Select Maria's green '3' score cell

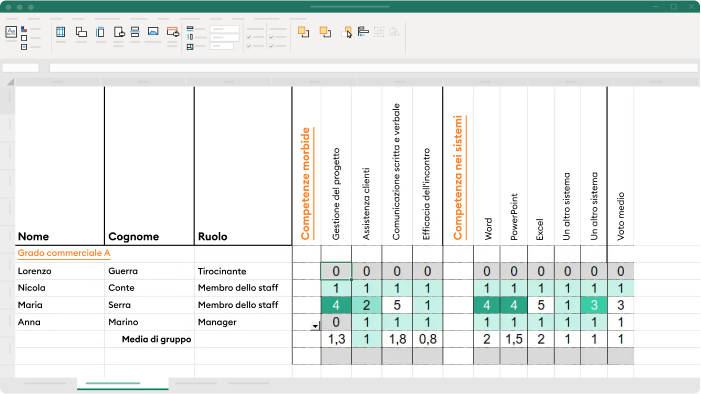(x=594, y=305)
